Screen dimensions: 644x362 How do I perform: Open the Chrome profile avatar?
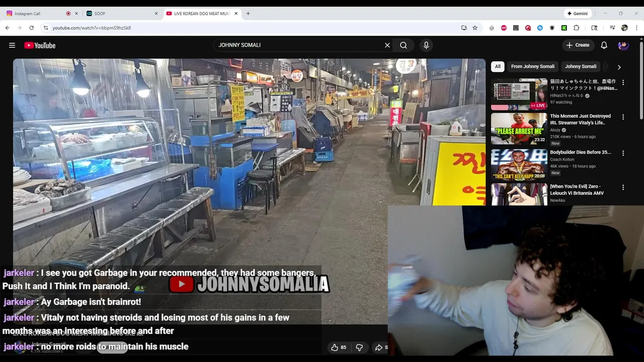coord(624,28)
